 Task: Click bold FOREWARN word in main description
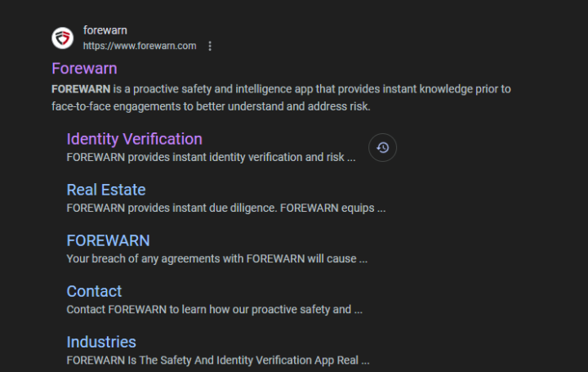pyautogui.click(x=81, y=89)
